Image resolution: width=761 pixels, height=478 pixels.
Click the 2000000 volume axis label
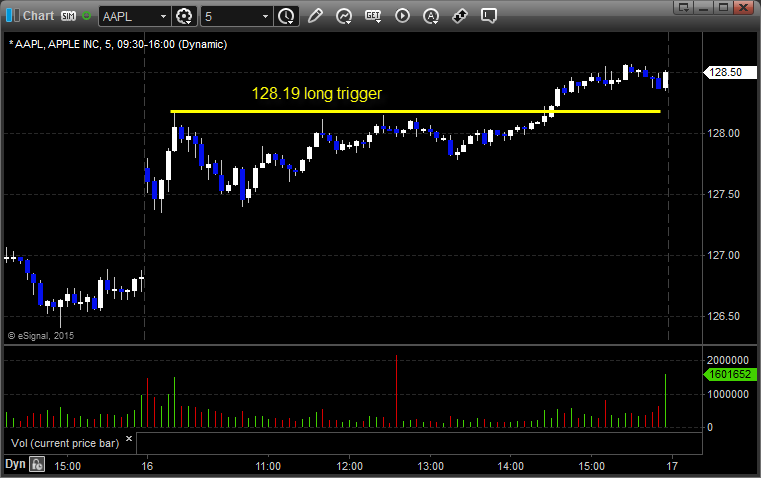click(728, 360)
